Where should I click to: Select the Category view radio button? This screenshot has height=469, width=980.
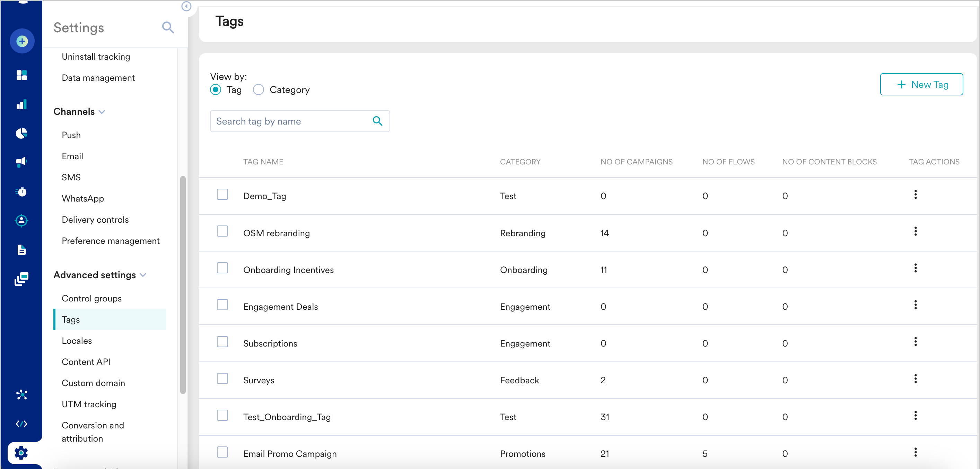coord(258,90)
